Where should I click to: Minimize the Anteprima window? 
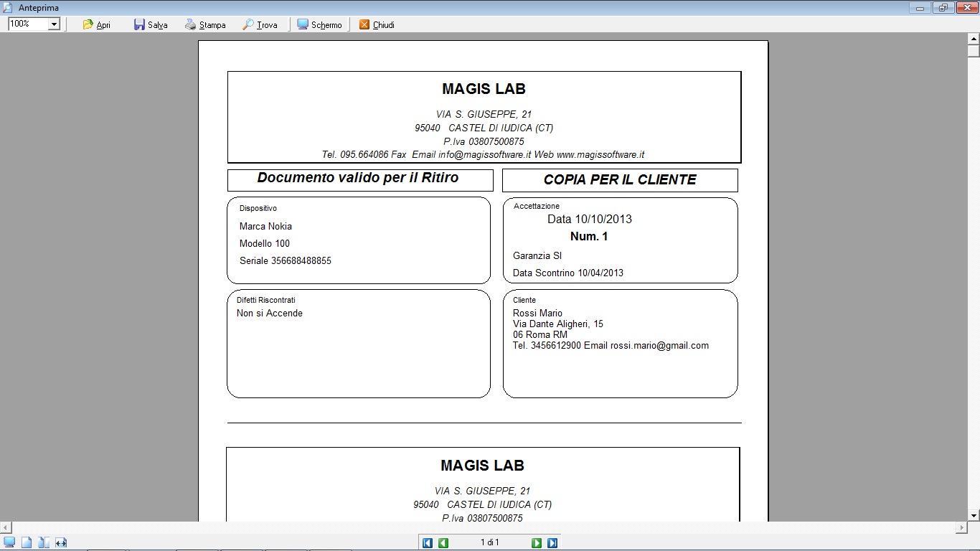(921, 7)
